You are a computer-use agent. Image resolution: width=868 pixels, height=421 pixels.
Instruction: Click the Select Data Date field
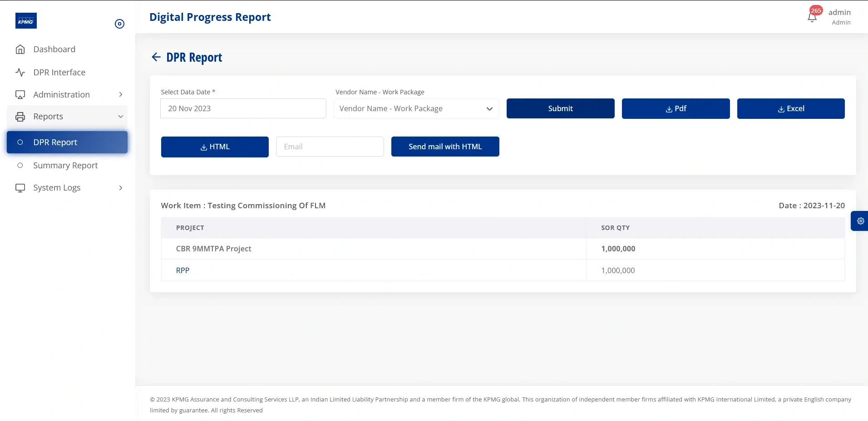pos(243,108)
